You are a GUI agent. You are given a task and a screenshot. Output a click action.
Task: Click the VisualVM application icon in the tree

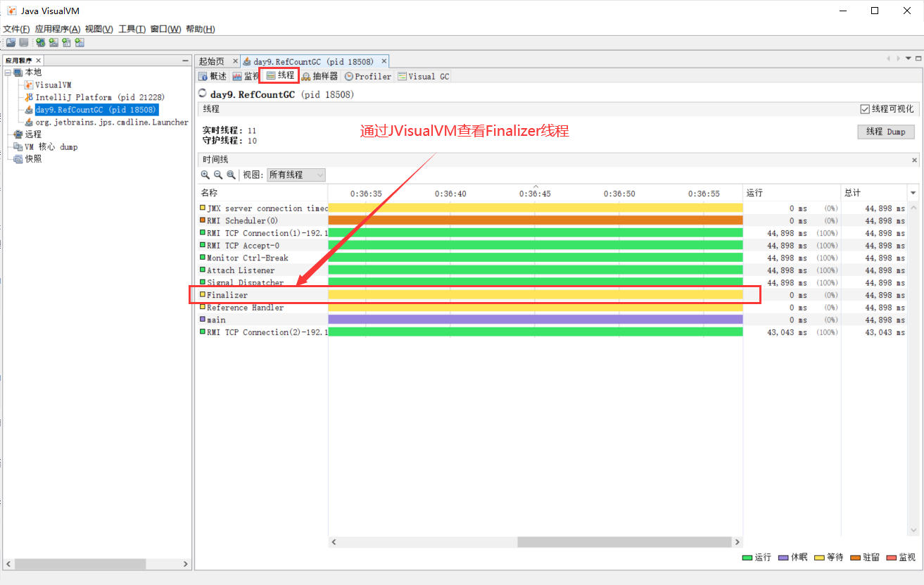click(29, 84)
